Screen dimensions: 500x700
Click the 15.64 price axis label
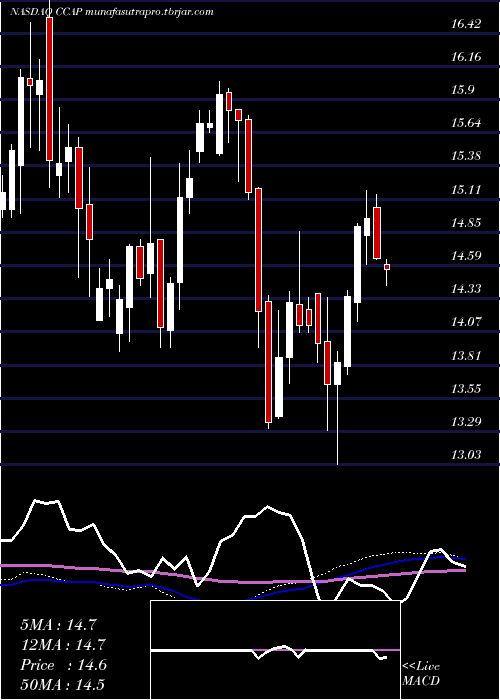coord(466,123)
